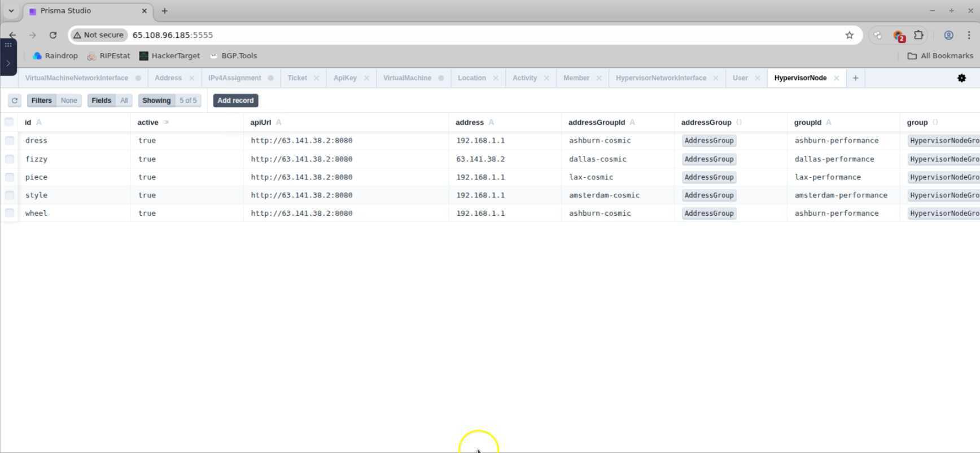Select the amsterdam-cosmic addressGroupId cell
The image size is (980, 453).
click(x=618, y=195)
